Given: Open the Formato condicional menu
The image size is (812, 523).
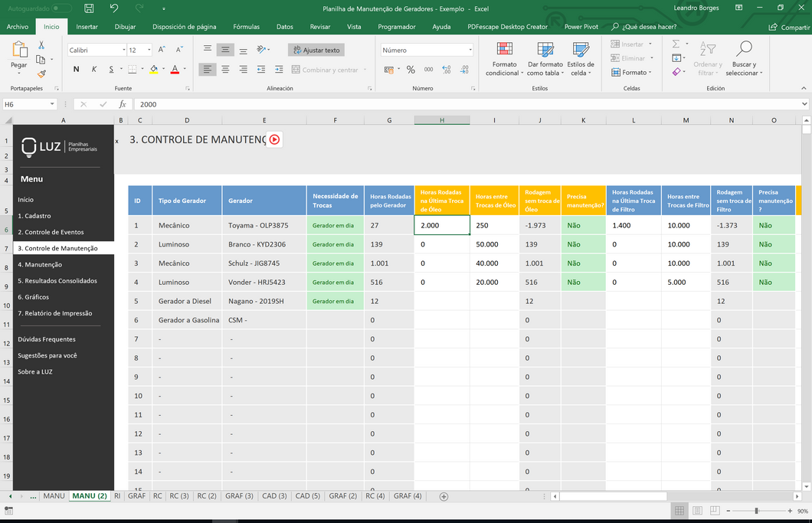Looking at the screenshot, I should (503, 59).
